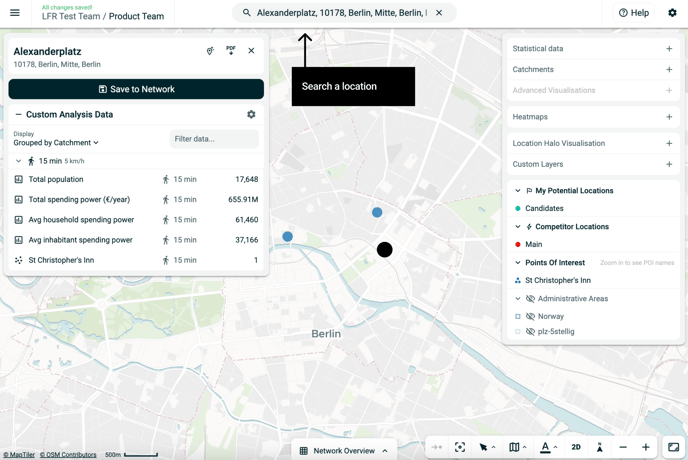
Task: Open the MapTiler attribution link
Action: 19,454
